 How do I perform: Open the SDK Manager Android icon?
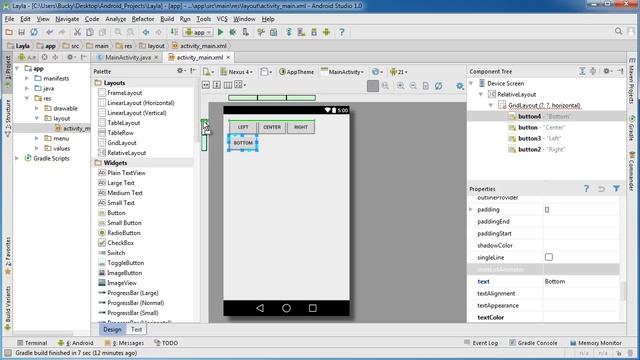pos(326,32)
